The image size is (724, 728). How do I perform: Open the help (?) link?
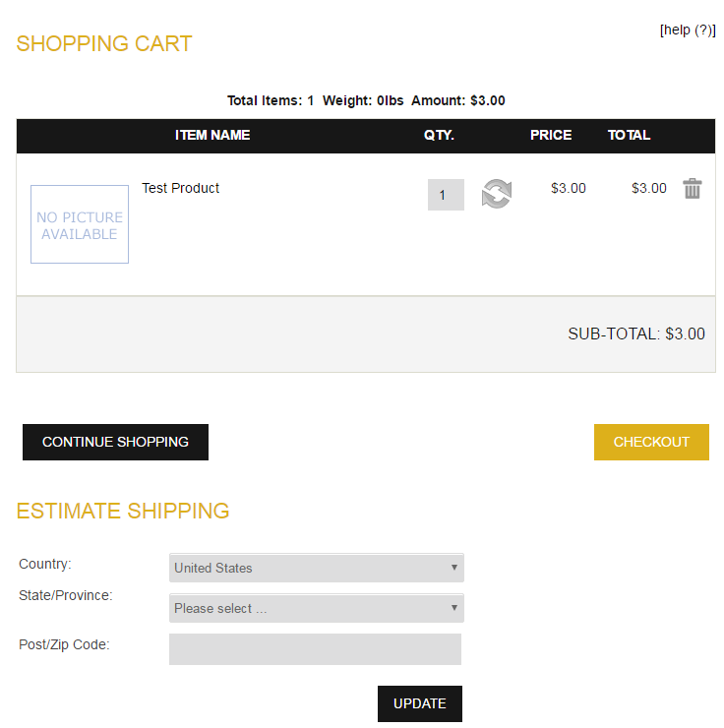coord(688,30)
